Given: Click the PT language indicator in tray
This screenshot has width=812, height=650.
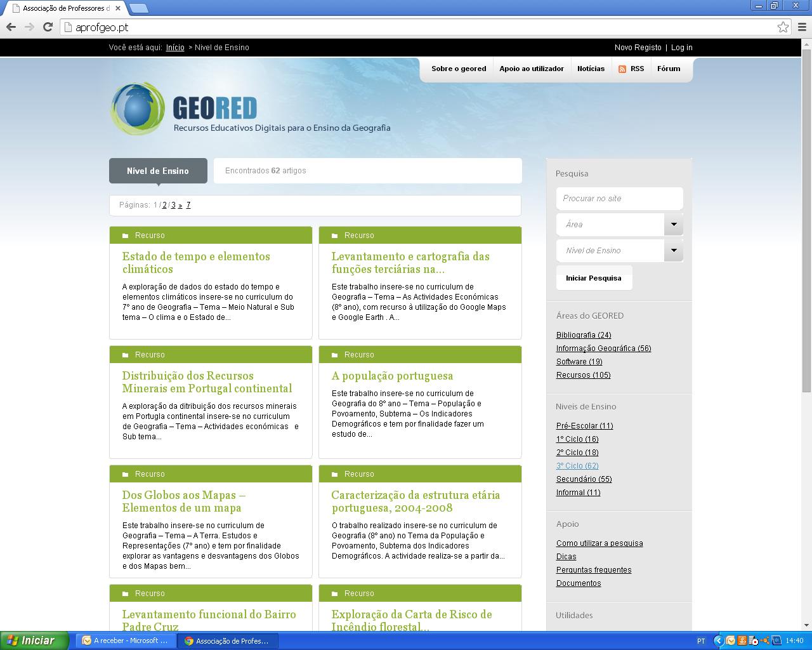Looking at the screenshot, I should click(701, 641).
